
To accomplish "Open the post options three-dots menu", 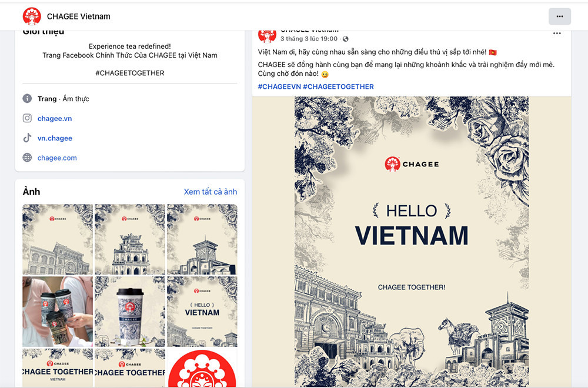I will point(557,34).
